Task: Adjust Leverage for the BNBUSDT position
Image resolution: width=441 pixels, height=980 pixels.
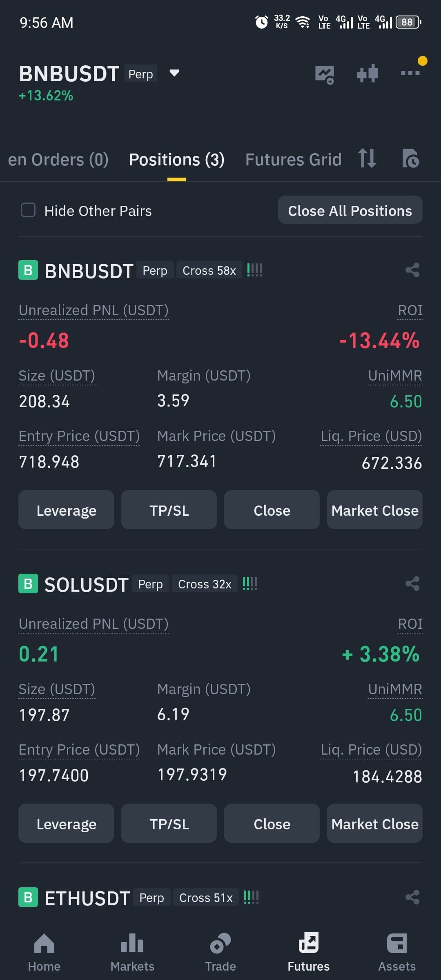Action: [x=66, y=510]
